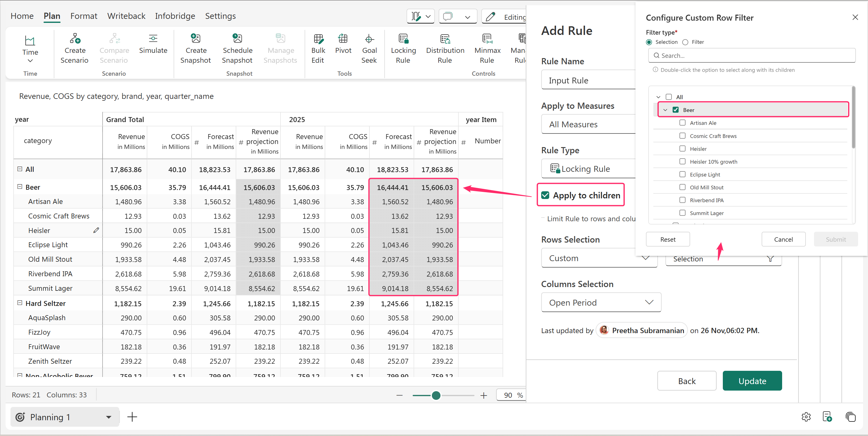Click the Create Snapshot icon
The height and width of the screenshot is (436, 868).
click(196, 39)
